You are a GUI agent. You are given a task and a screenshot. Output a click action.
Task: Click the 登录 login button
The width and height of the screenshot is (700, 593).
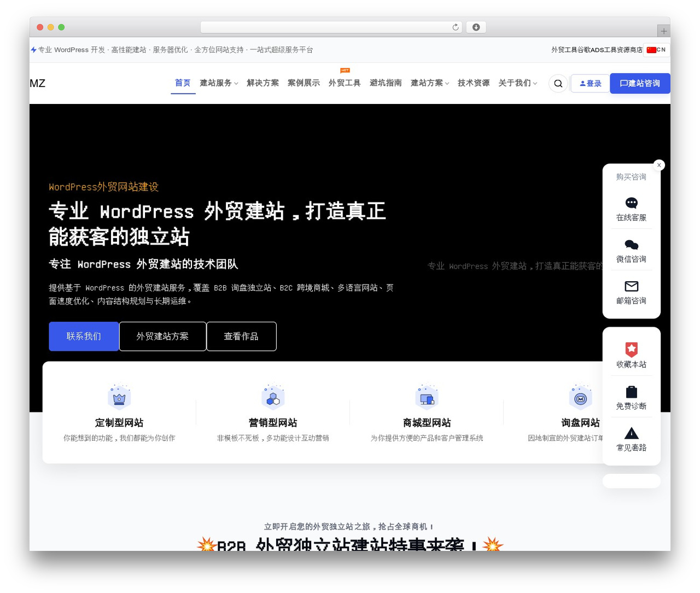[x=590, y=84]
